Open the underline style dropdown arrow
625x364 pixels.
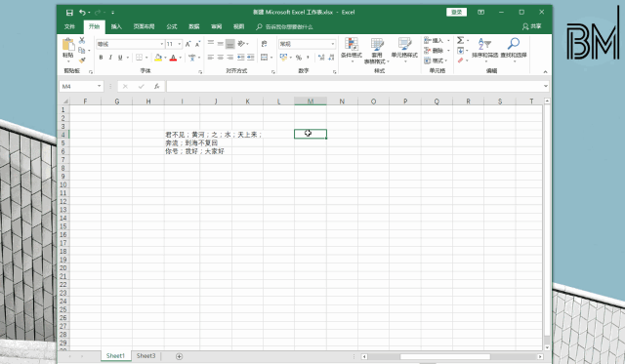(128, 58)
